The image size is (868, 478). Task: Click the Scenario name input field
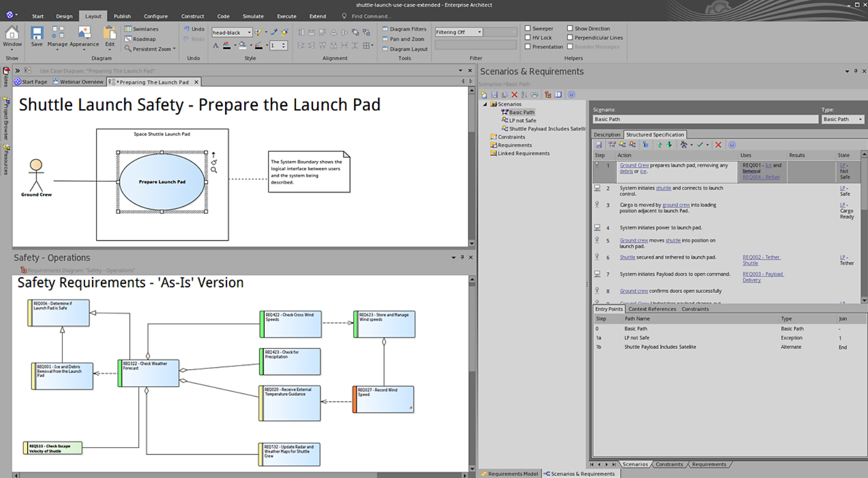point(705,119)
